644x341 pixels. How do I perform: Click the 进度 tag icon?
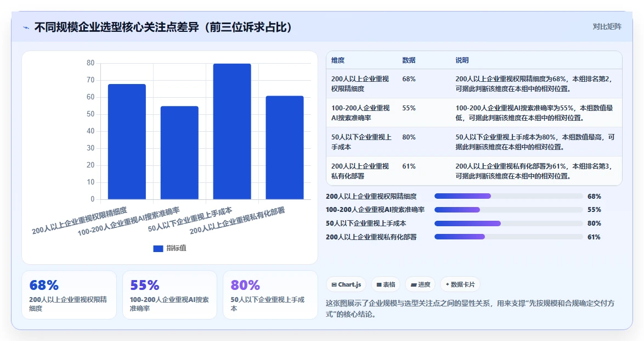click(414, 284)
